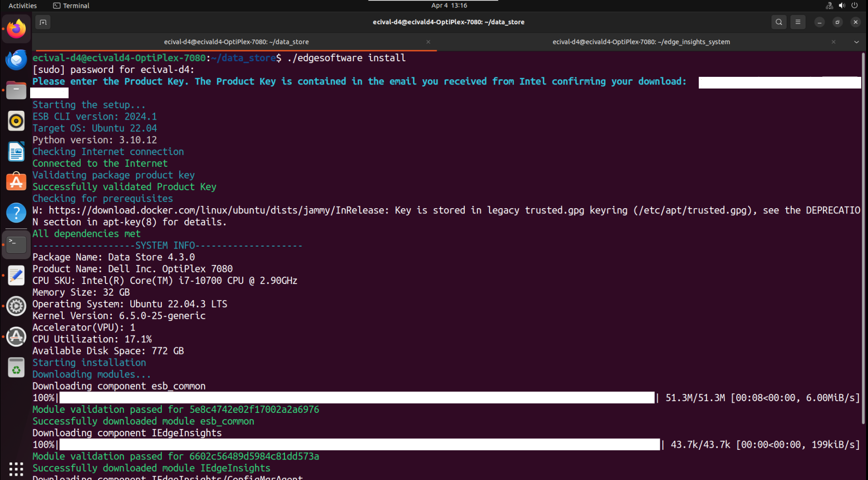Click the './edgesoftware install' command text
The image size is (868, 480).
pos(346,58)
